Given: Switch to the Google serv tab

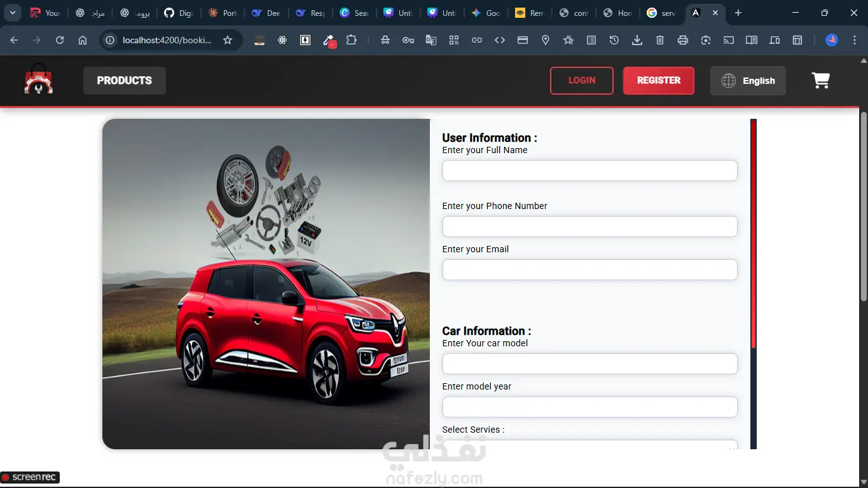Looking at the screenshot, I should pyautogui.click(x=661, y=13).
